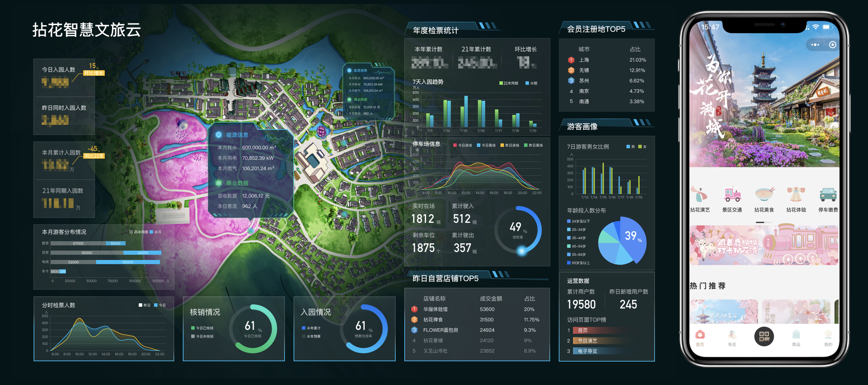
Task: Switch to 导览 tab in phone nav
Action: (x=732, y=338)
